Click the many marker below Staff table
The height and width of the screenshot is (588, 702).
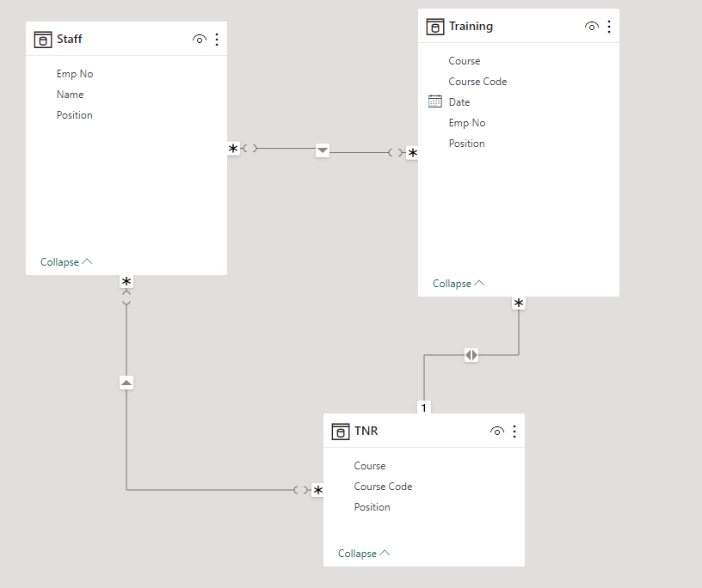coord(126,281)
